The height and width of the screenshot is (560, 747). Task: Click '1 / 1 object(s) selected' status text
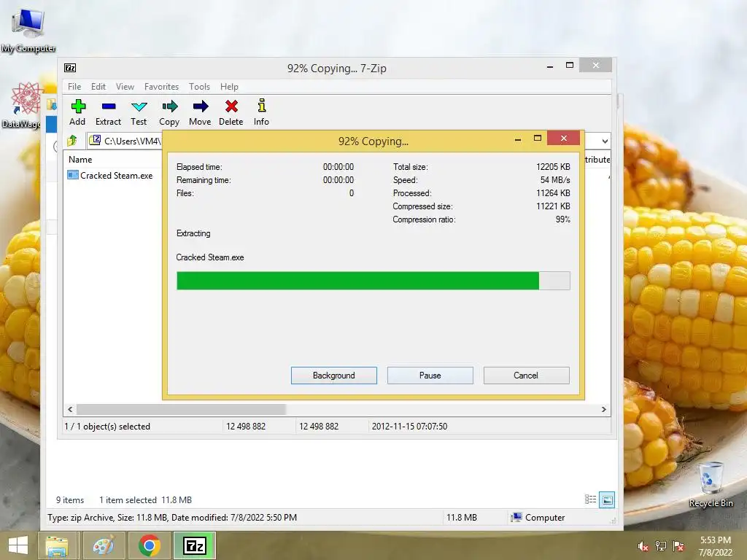coord(107,426)
